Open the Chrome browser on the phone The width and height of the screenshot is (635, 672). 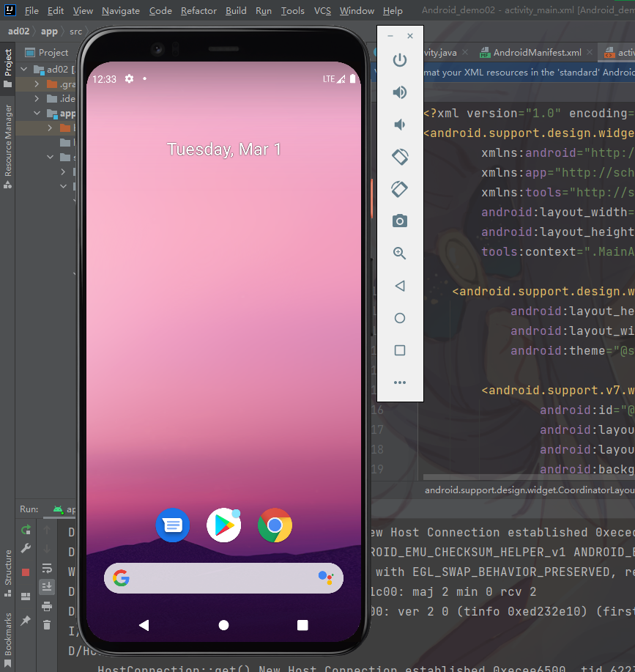click(x=275, y=525)
